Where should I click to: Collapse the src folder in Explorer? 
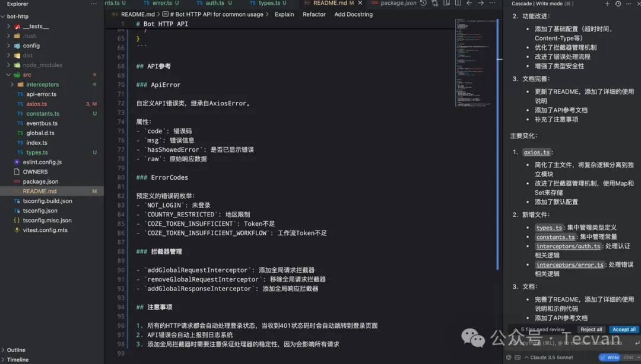(28, 75)
